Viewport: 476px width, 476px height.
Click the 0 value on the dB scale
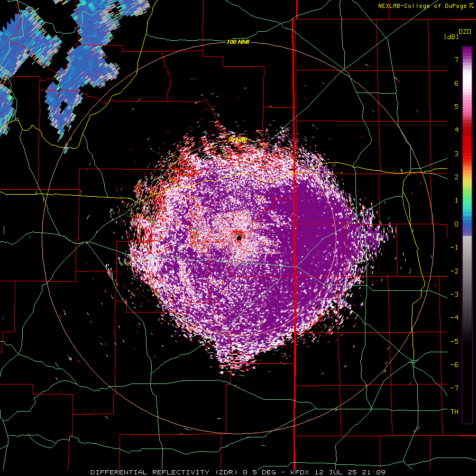pyautogui.click(x=456, y=224)
